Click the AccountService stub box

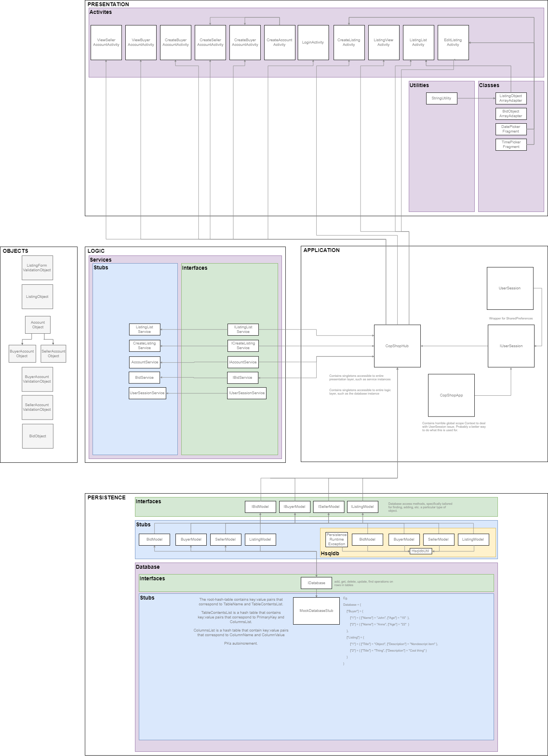[145, 362]
